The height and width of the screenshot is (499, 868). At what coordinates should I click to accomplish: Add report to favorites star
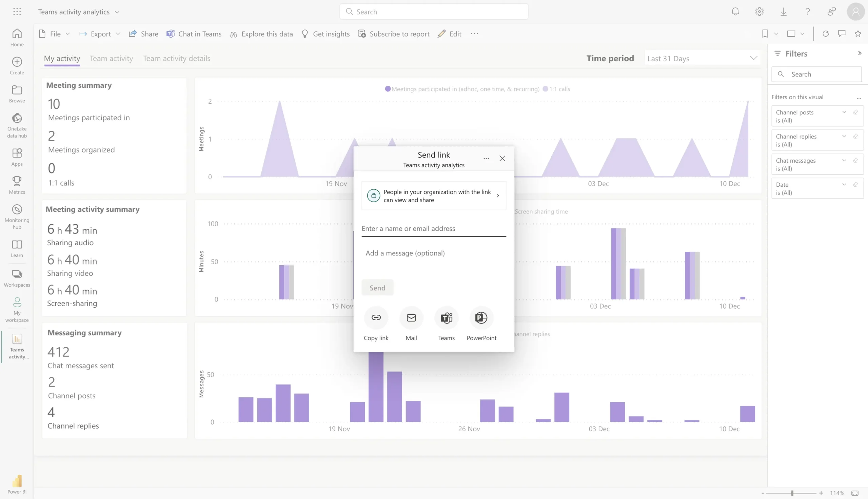(858, 34)
